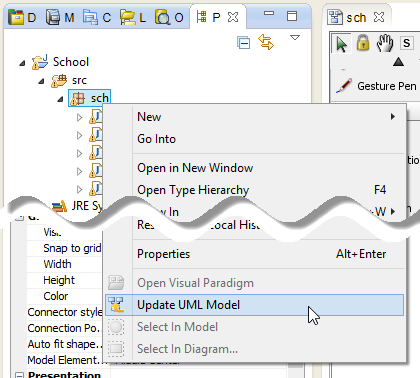Toggle the padlock lock tool
Screen dimensions: 420x378
[x=363, y=43]
